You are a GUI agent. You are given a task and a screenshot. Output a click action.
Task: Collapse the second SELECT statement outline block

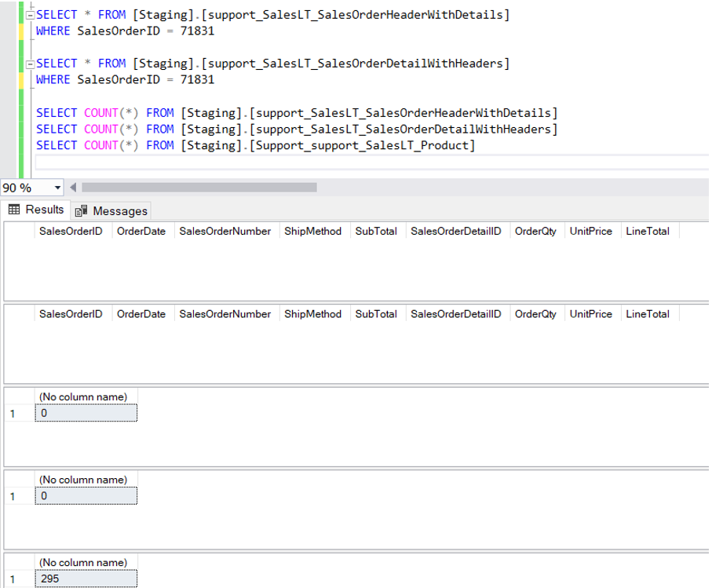pyautogui.click(x=30, y=64)
